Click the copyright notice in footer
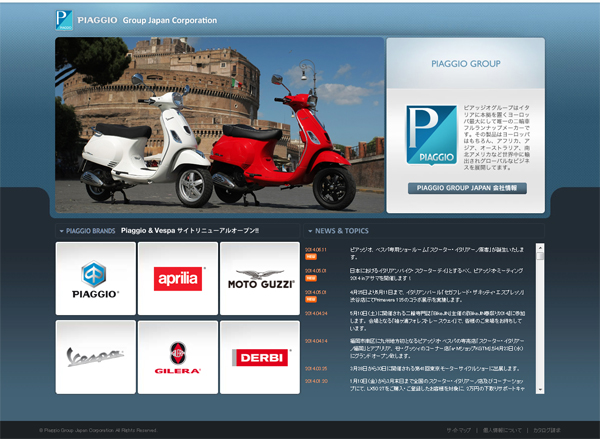600x439 pixels. coord(98,430)
